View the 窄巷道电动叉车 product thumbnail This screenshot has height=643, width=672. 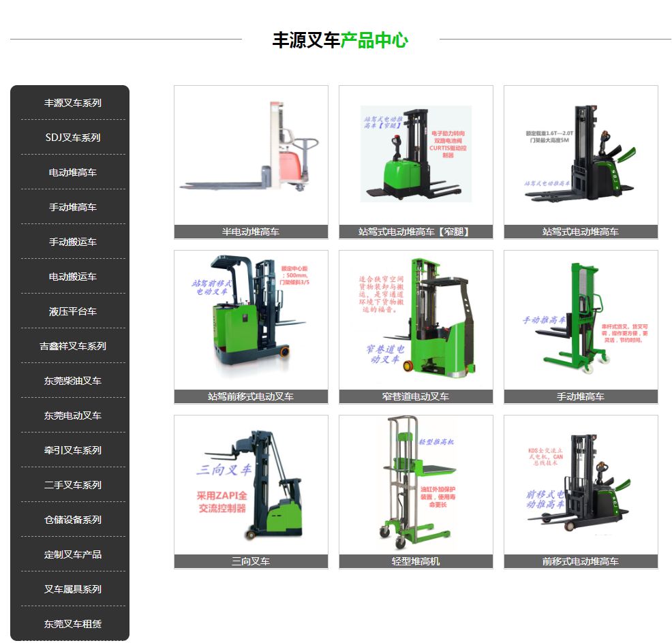pos(416,320)
